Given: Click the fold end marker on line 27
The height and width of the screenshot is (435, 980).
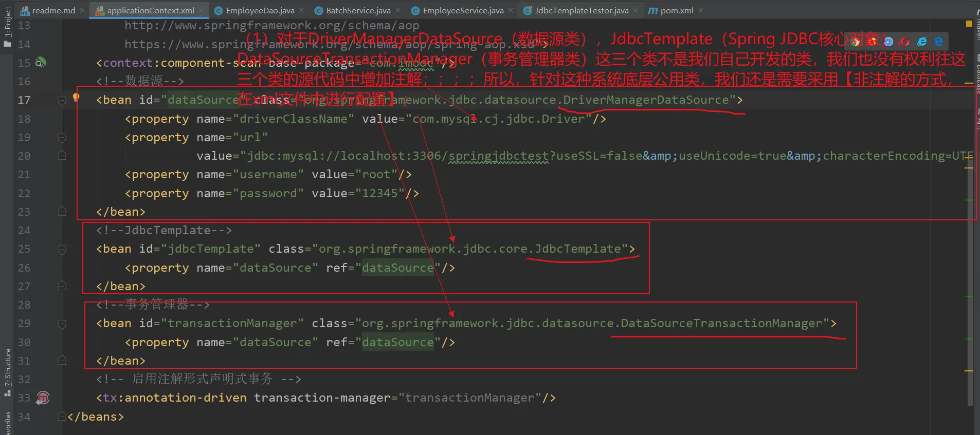Looking at the screenshot, I should click(62, 286).
